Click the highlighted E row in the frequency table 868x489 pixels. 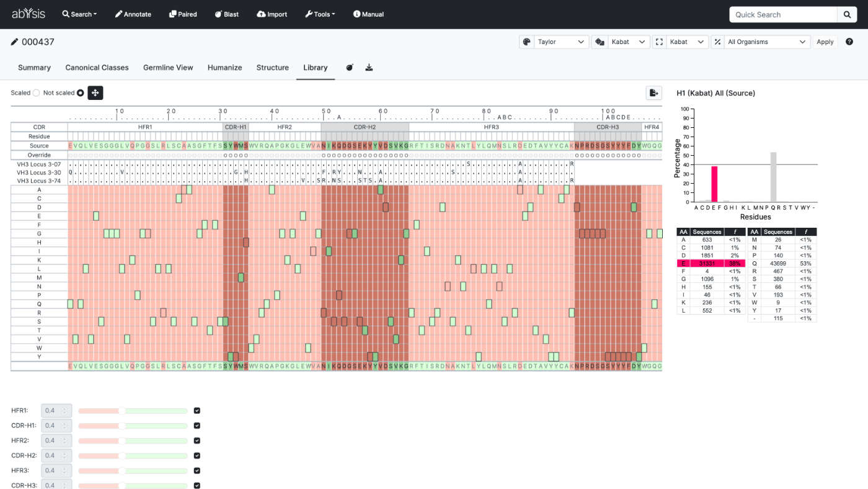711,263
